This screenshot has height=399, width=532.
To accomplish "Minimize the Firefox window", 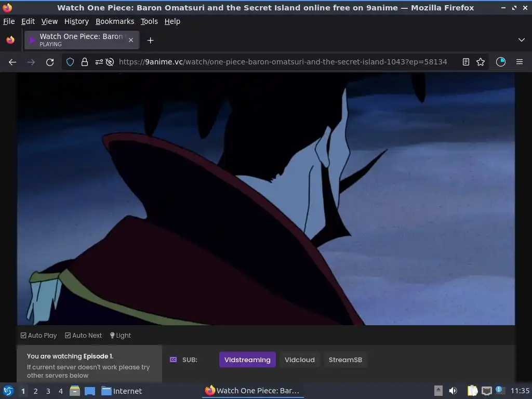I will point(503,7).
